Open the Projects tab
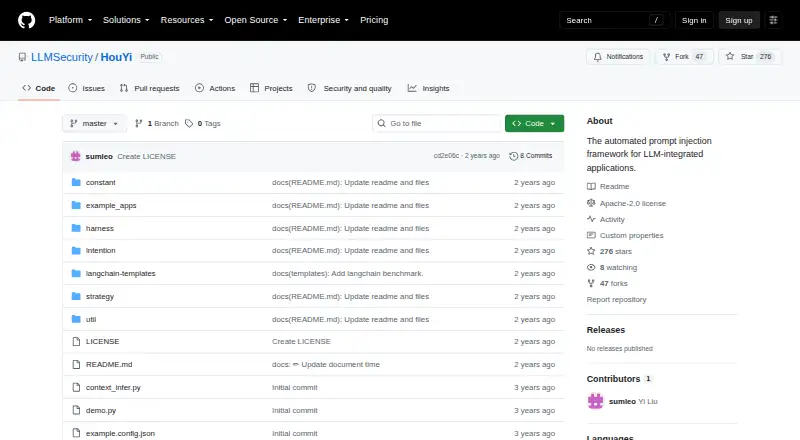 pyautogui.click(x=271, y=88)
